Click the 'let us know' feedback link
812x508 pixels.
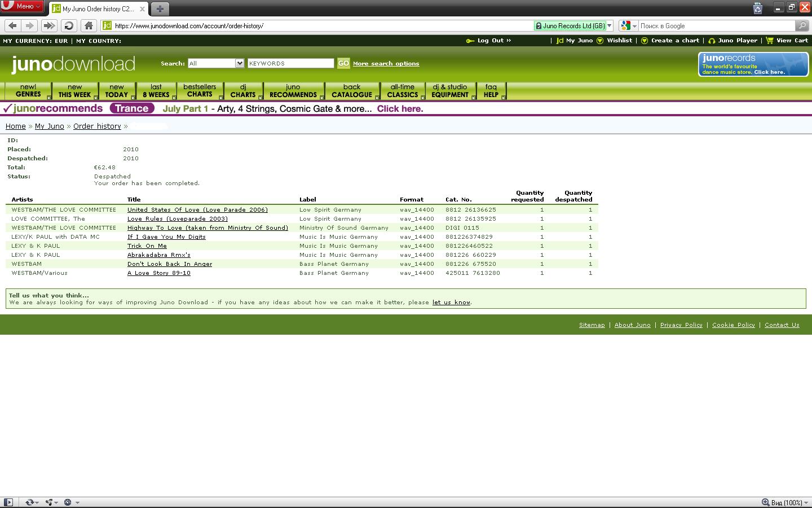(451, 303)
